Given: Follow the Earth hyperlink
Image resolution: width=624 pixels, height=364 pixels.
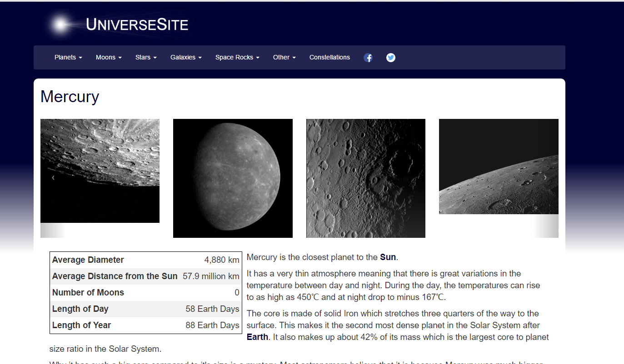Looking at the screenshot, I should [x=257, y=337].
